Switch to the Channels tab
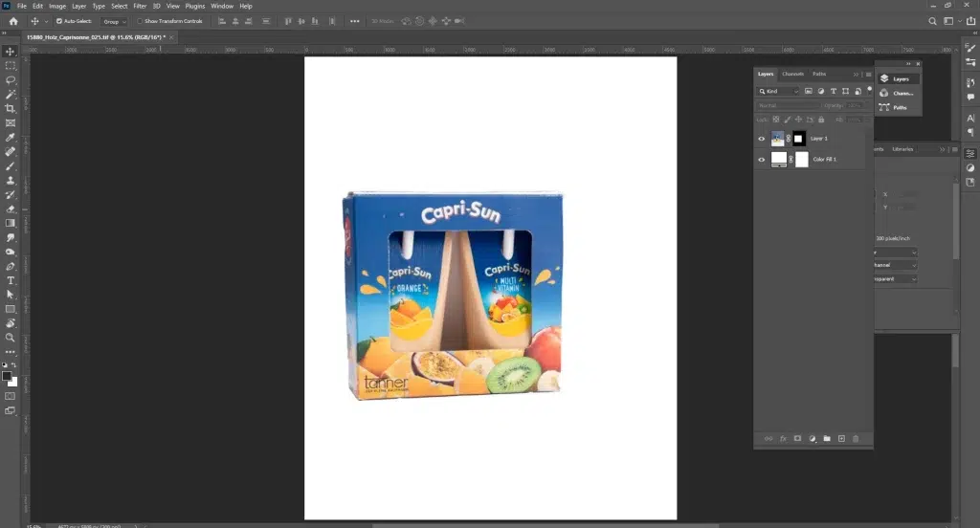The height and width of the screenshot is (528, 980). [x=792, y=74]
